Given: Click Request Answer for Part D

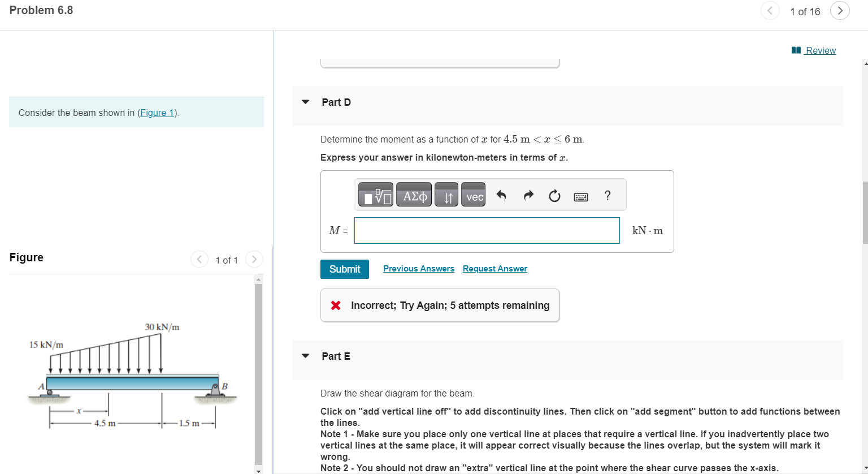Looking at the screenshot, I should coord(494,268).
